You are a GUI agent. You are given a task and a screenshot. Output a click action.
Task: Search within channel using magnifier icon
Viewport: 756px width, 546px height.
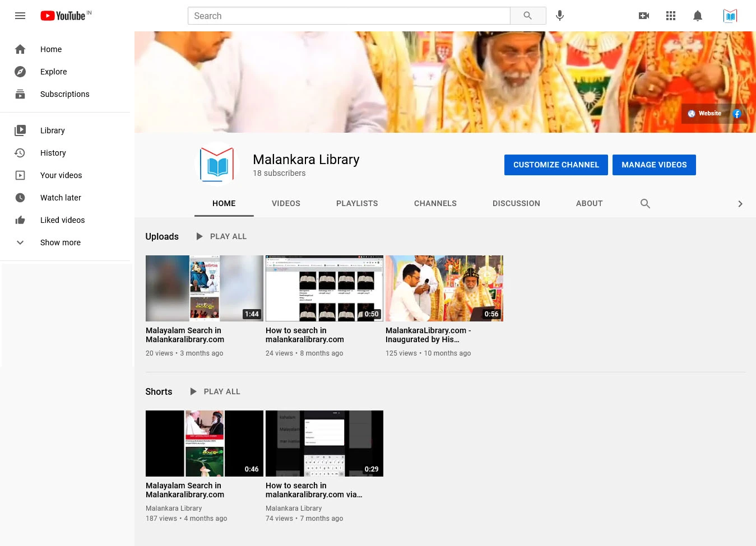tap(645, 203)
